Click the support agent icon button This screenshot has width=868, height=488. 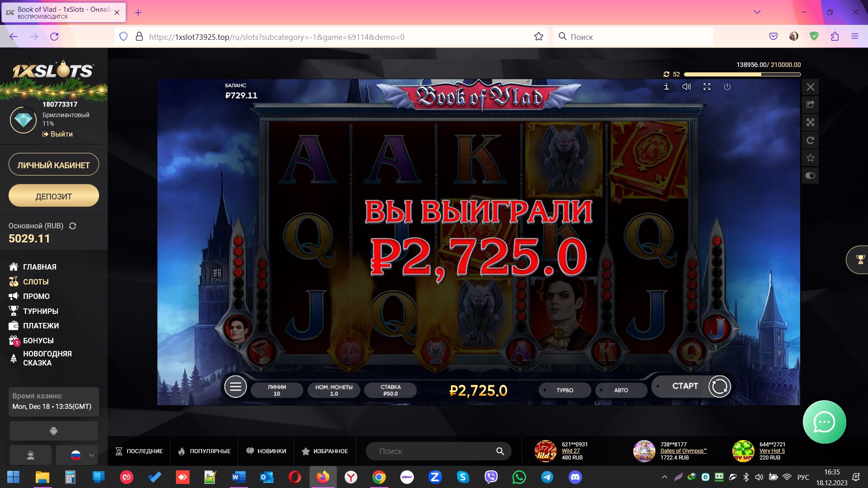coord(31,455)
